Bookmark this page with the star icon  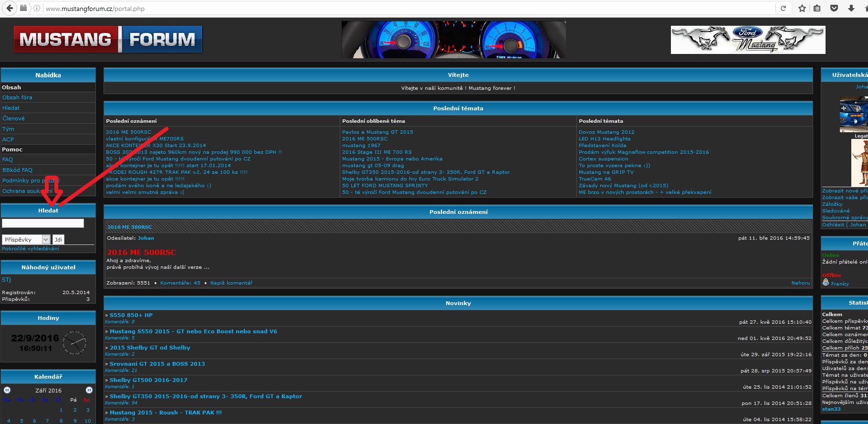[802, 8]
